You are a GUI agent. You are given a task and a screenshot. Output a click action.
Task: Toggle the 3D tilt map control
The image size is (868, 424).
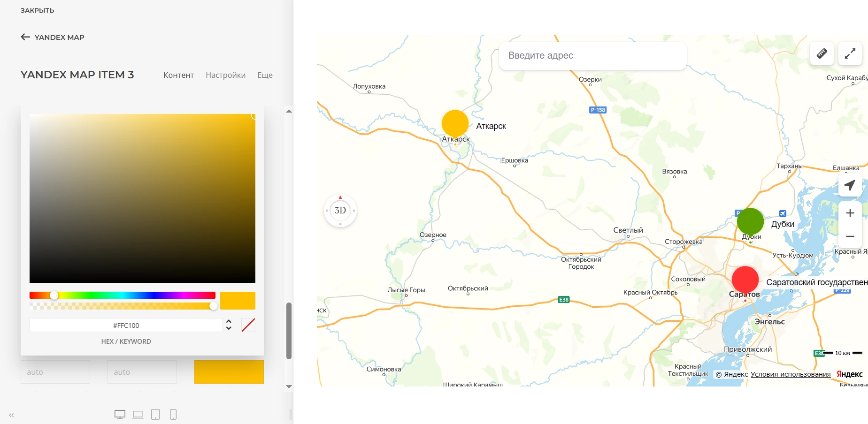point(340,211)
